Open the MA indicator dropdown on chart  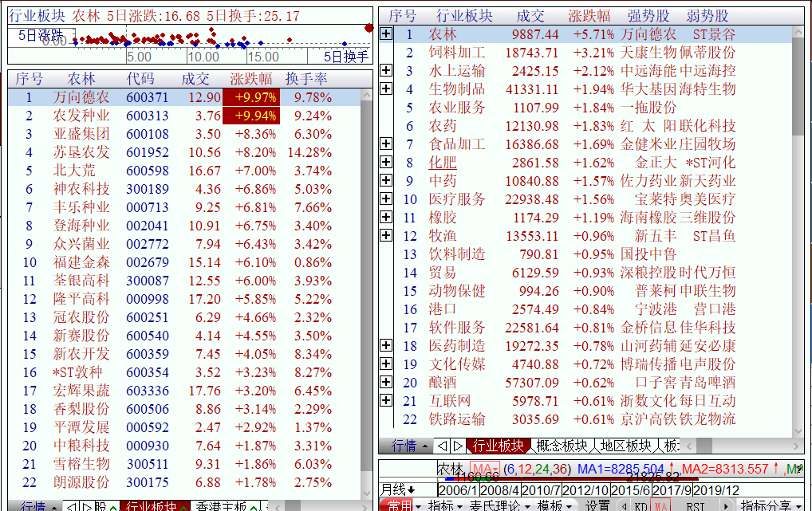click(x=485, y=469)
